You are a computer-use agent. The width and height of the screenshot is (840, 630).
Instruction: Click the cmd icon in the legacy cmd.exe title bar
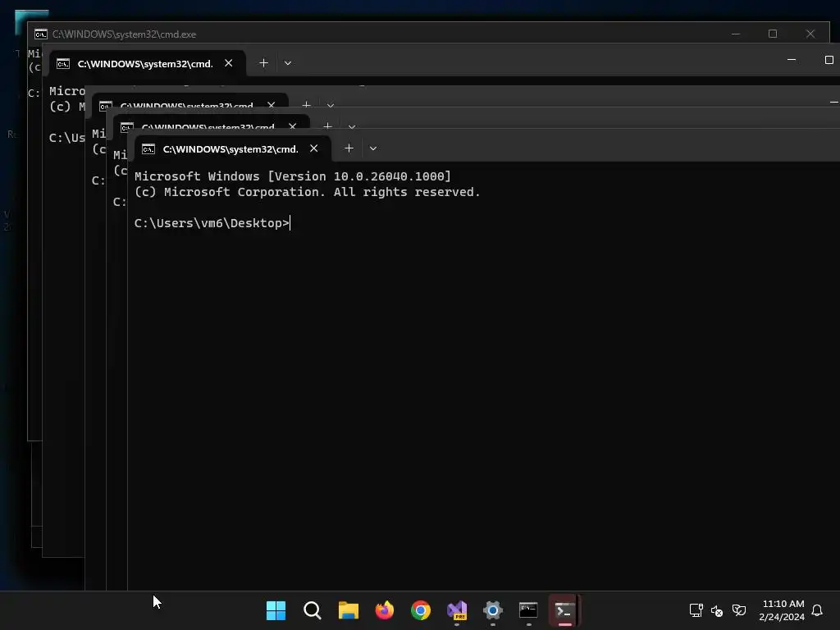[x=41, y=34]
